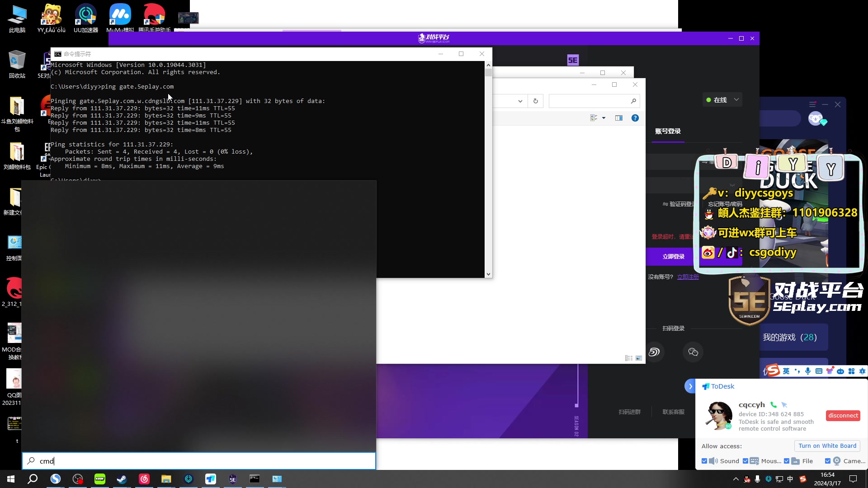Expand the Explorer view options dropdown arrow
Image resolution: width=868 pixels, height=488 pixels.
[604, 118]
